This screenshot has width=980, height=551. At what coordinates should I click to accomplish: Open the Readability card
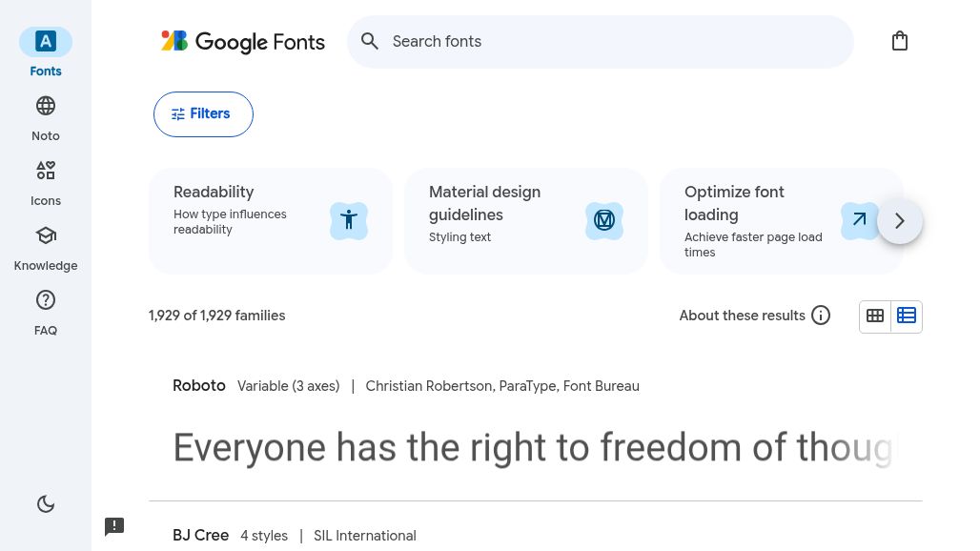[270, 220]
